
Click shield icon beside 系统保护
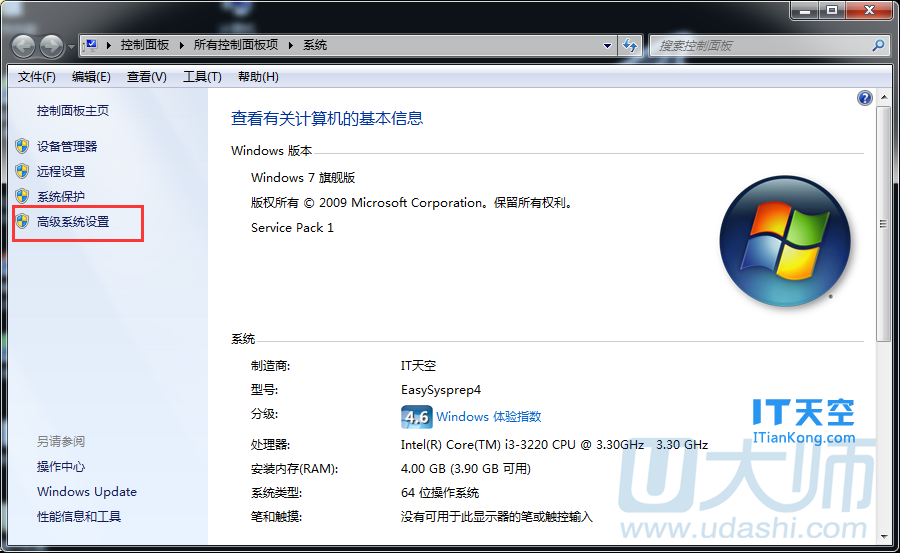tap(22, 196)
